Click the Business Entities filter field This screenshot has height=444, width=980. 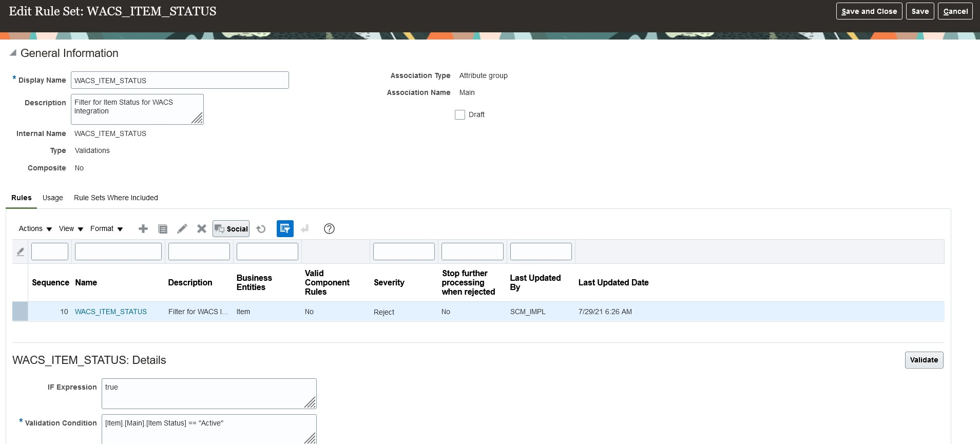(267, 252)
